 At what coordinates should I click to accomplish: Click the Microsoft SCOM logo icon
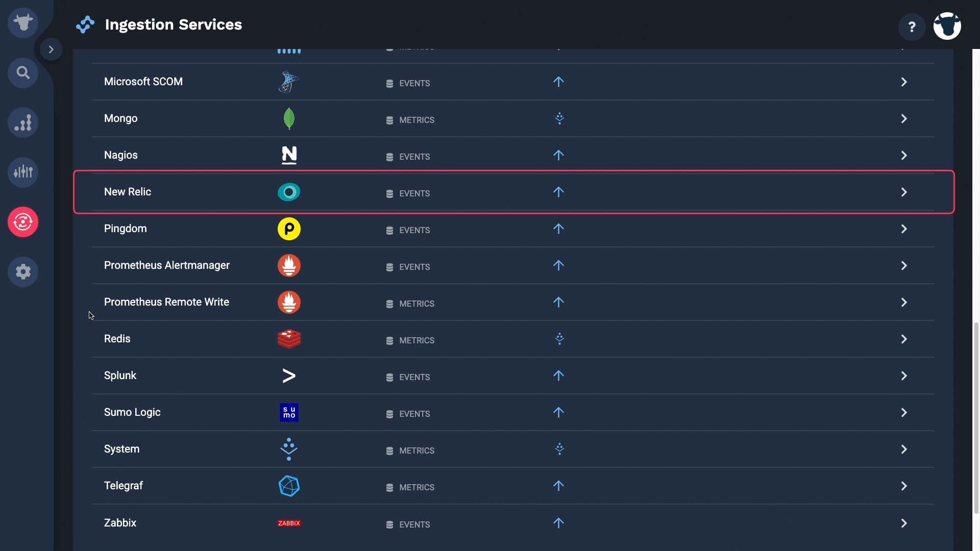coord(289,82)
